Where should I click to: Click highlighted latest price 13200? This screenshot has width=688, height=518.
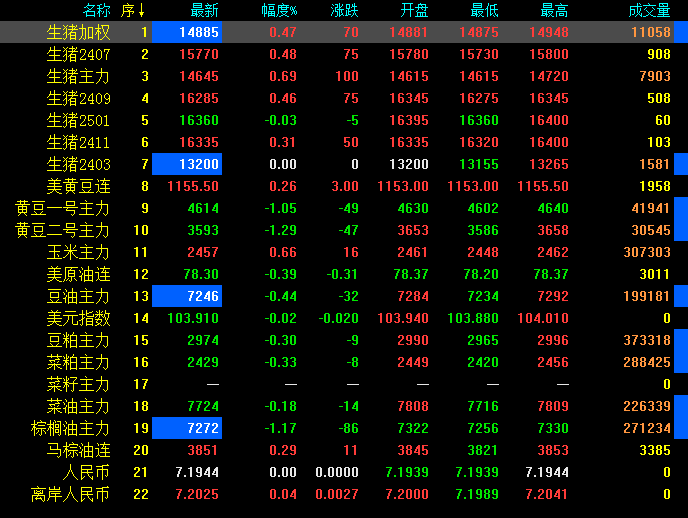point(187,164)
